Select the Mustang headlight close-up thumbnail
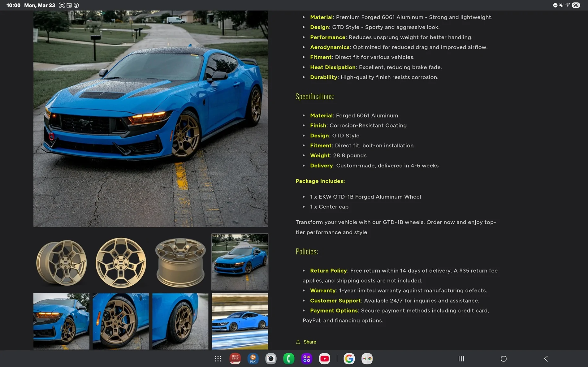This screenshot has height=367, width=588. [x=61, y=322]
